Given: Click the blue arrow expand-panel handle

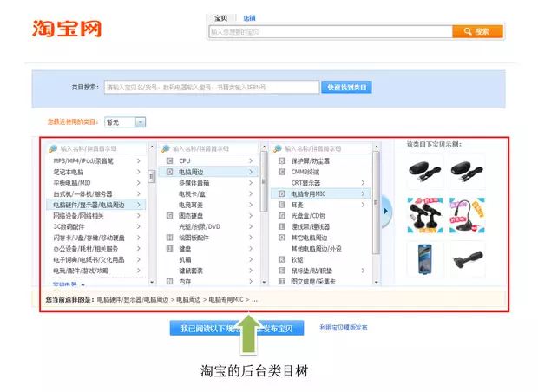Looking at the screenshot, I should 386,211.
